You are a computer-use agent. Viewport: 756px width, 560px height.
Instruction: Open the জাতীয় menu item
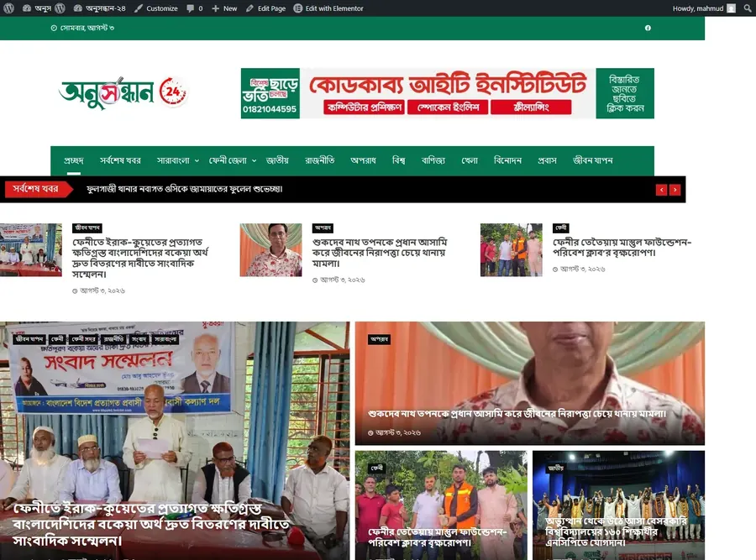278,160
